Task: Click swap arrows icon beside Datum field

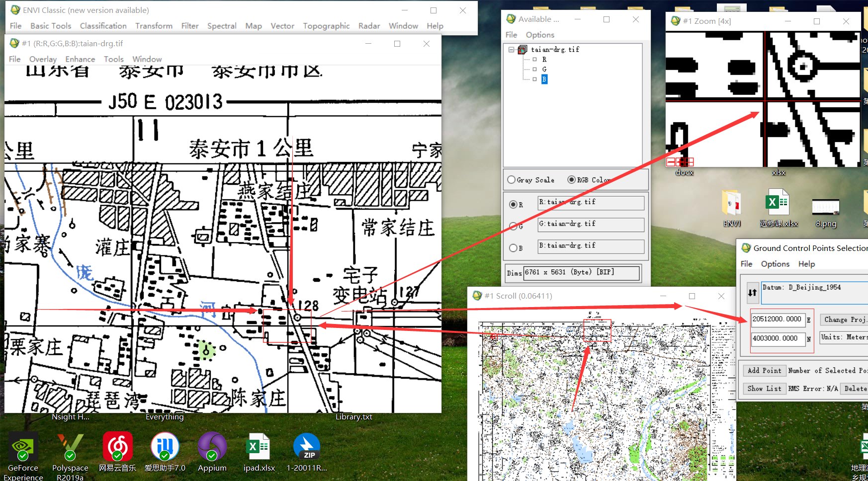Action: pos(752,293)
